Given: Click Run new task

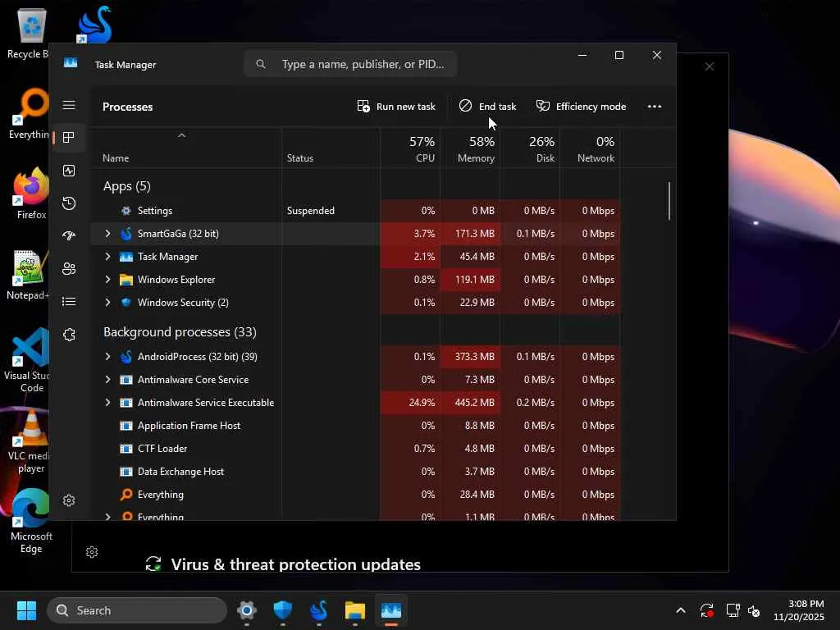Looking at the screenshot, I should click(x=396, y=107).
